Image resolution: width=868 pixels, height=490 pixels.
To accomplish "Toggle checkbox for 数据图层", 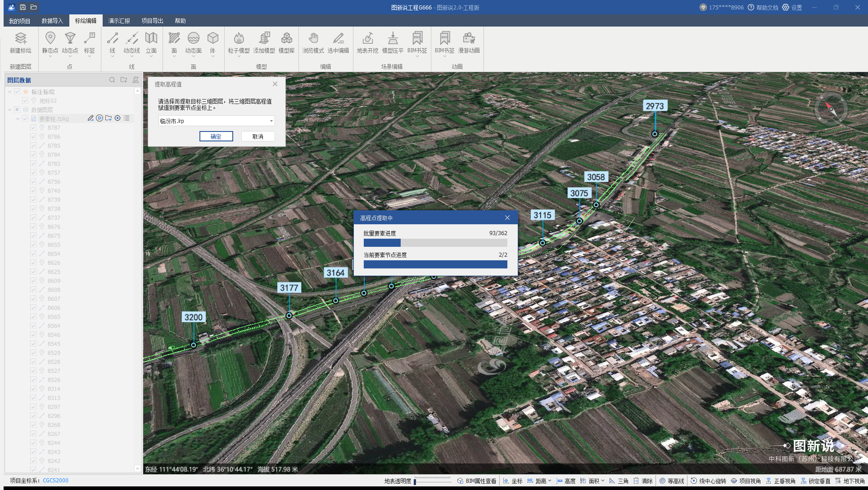I will (x=17, y=109).
